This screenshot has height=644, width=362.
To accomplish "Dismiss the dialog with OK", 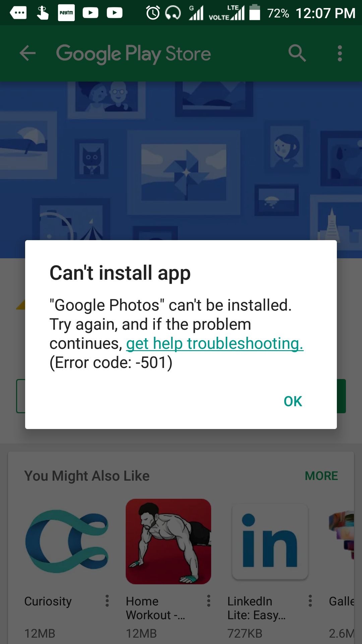I will tap(293, 401).
